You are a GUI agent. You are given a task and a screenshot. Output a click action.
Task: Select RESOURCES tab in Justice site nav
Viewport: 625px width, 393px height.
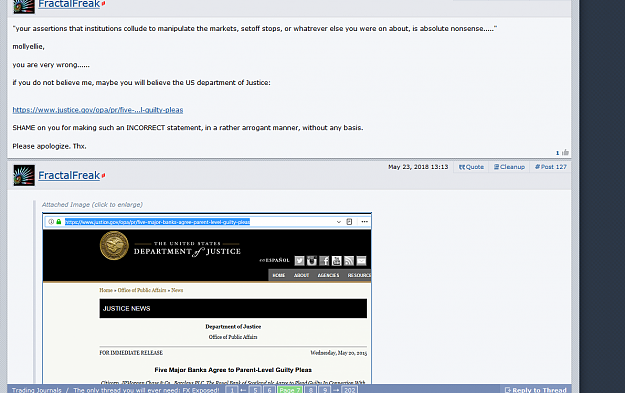point(359,275)
